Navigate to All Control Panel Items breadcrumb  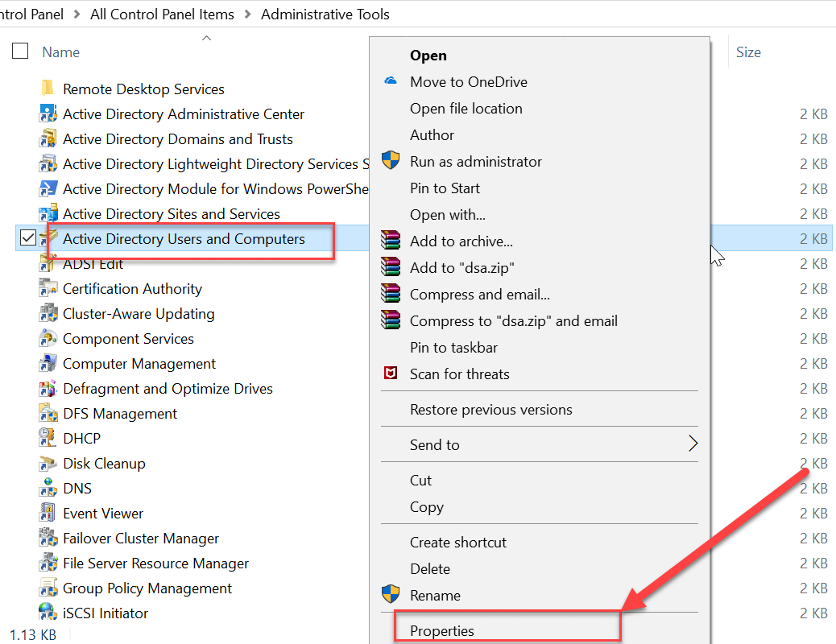click(161, 14)
